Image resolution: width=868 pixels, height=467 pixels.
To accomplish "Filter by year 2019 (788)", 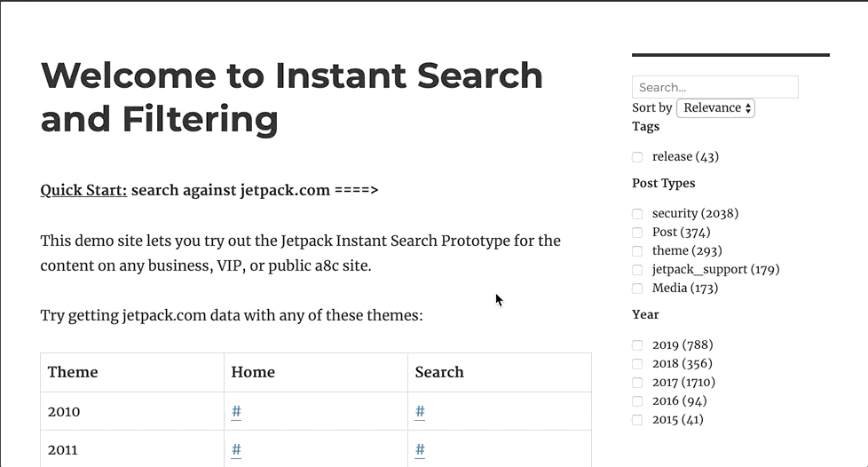I will pos(637,345).
